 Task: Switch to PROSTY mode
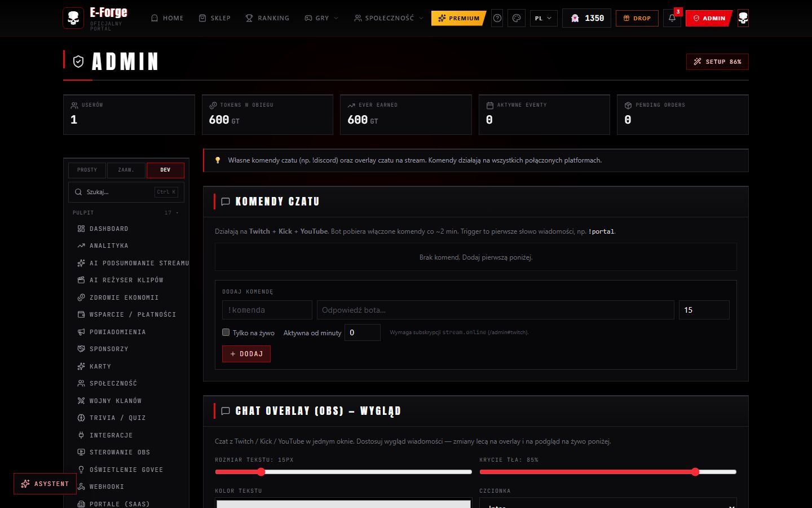pyautogui.click(x=87, y=170)
